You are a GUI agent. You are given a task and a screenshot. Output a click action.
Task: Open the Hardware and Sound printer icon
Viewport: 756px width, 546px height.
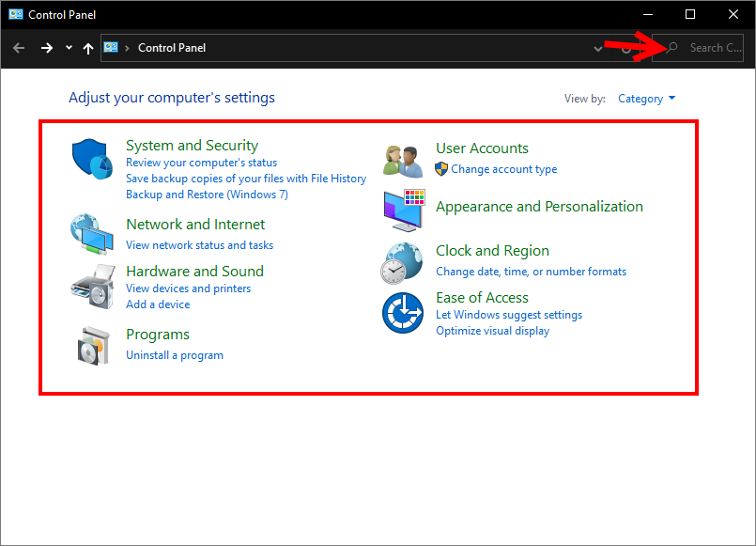tap(93, 287)
